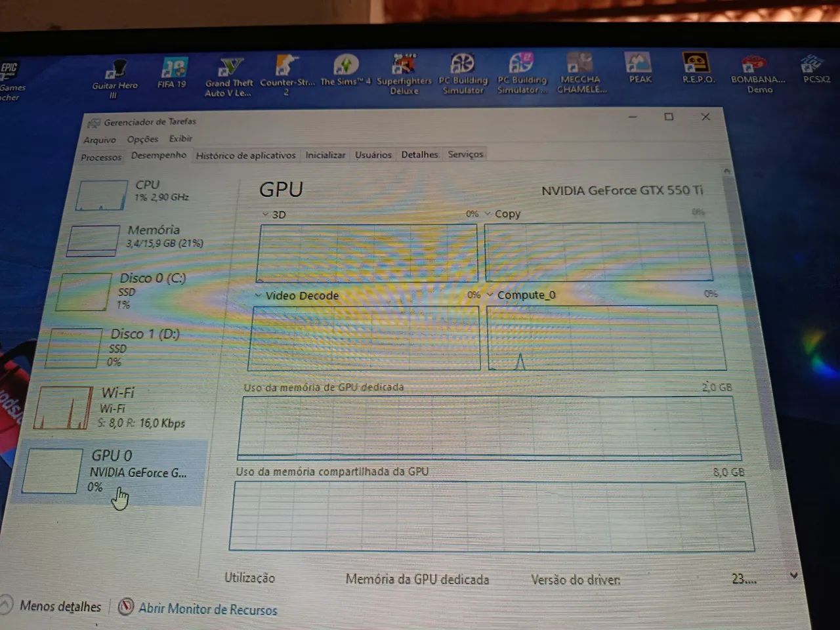Image resolution: width=840 pixels, height=630 pixels.
Task: Click the PC Building Simulator 2 shortcut with the pink badge
Action: 521,73
